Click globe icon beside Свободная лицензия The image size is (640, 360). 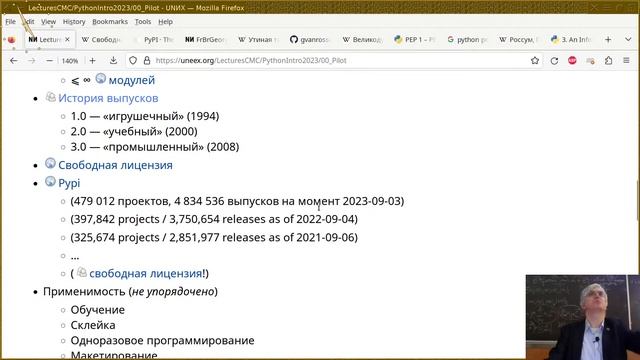point(50,163)
